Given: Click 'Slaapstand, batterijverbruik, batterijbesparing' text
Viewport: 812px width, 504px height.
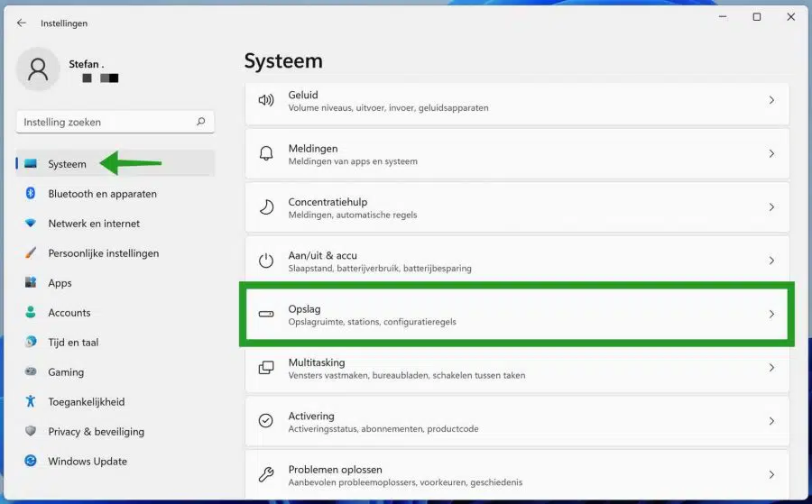Looking at the screenshot, I should point(380,268).
